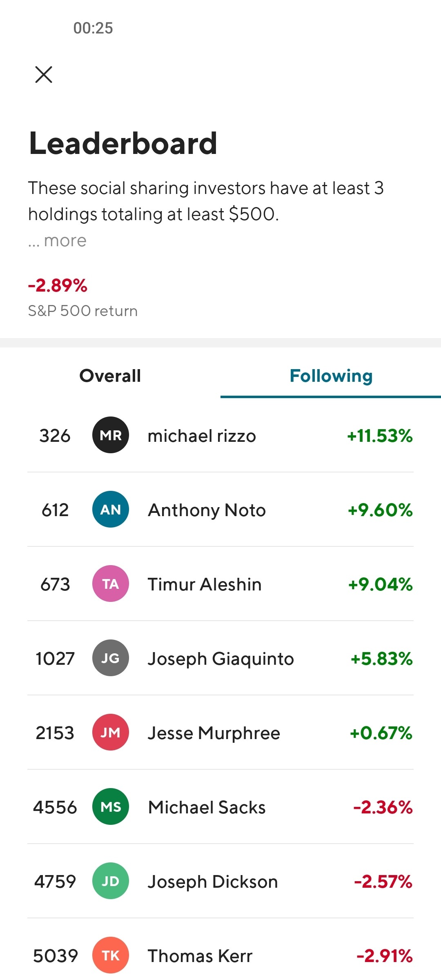Tap Timur Aleshin's pink TA avatar

click(x=111, y=584)
